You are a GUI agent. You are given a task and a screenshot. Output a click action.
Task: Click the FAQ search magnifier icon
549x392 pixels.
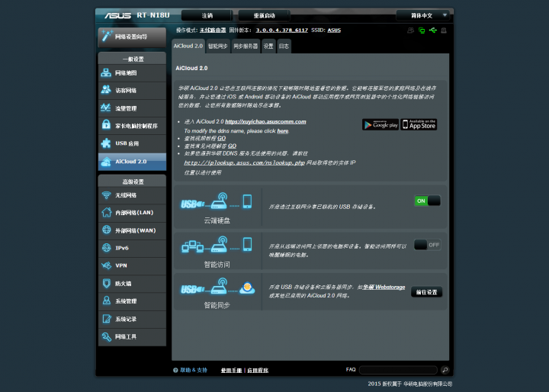[x=445, y=370]
